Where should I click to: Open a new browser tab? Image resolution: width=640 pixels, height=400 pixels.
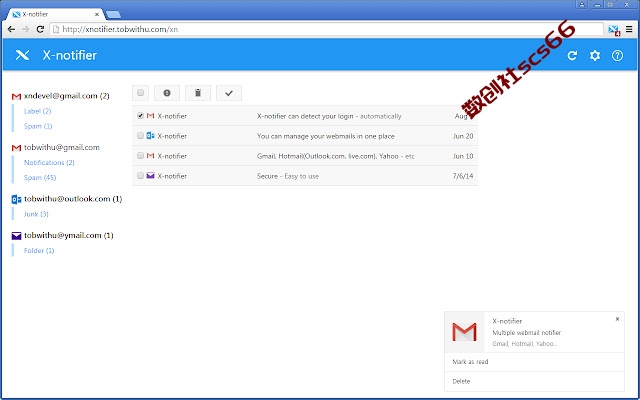(113, 15)
